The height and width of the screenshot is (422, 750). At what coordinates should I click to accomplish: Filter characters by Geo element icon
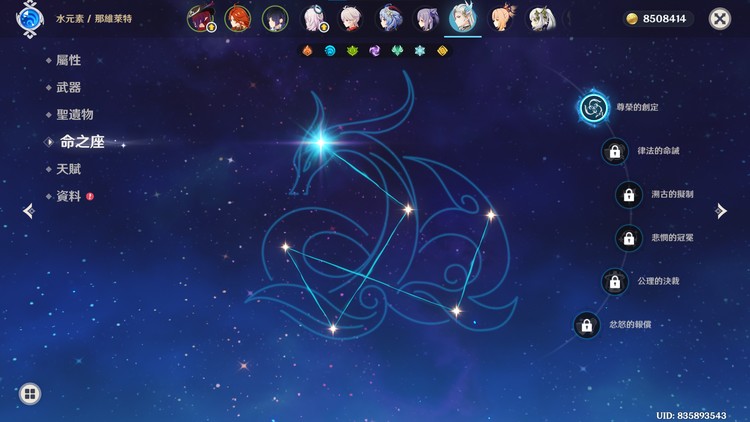point(442,50)
